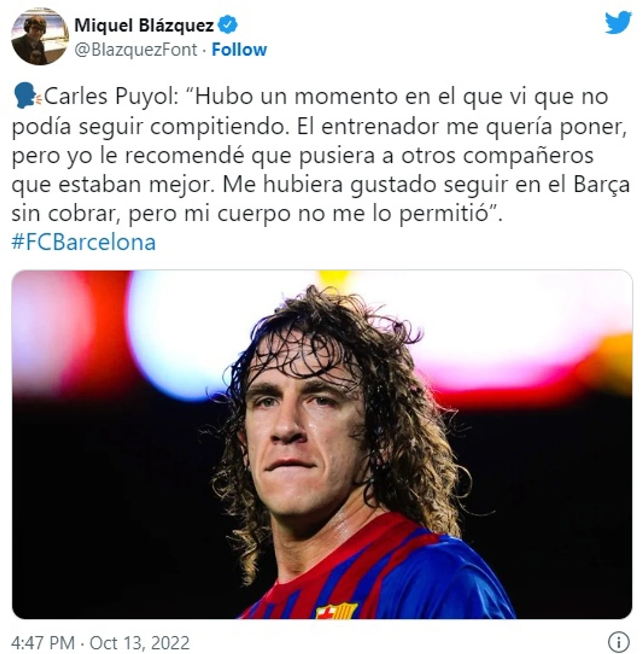Click the line ending with permitió
Screen dimensions: 644x654
(x=257, y=214)
